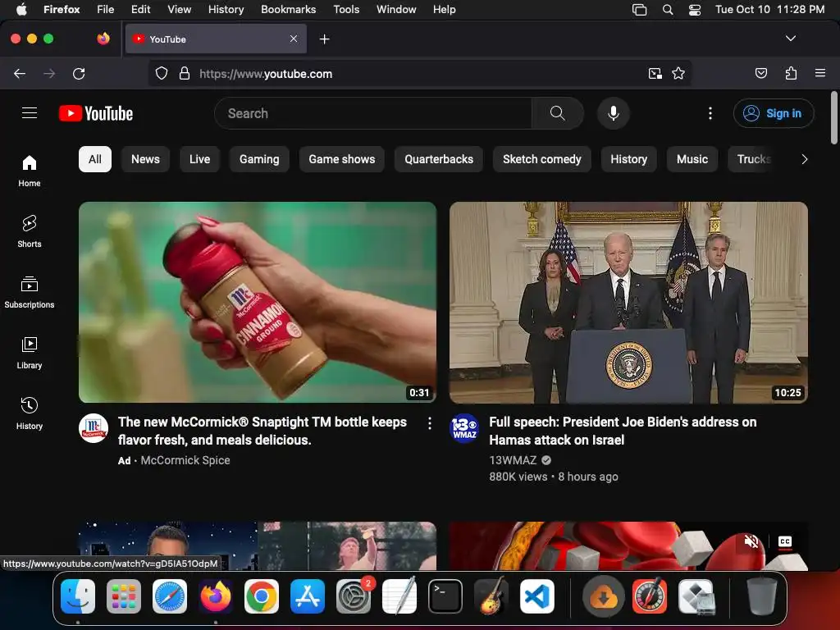Select the Sketch comedy chip

(x=541, y=159)
